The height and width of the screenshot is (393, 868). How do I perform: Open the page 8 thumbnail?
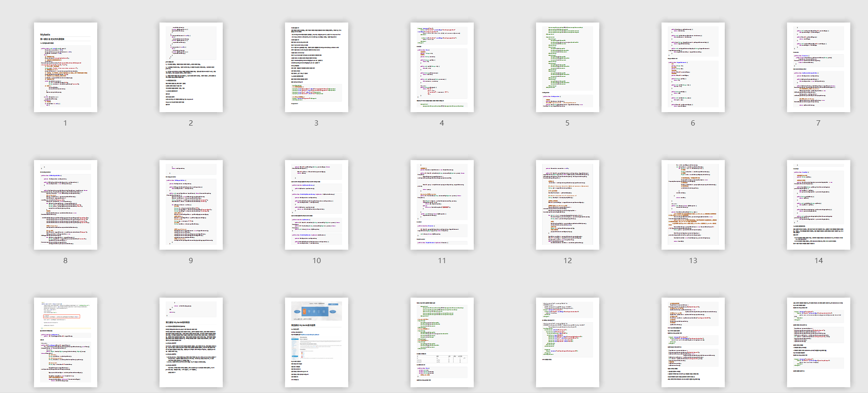coord(66,205)
